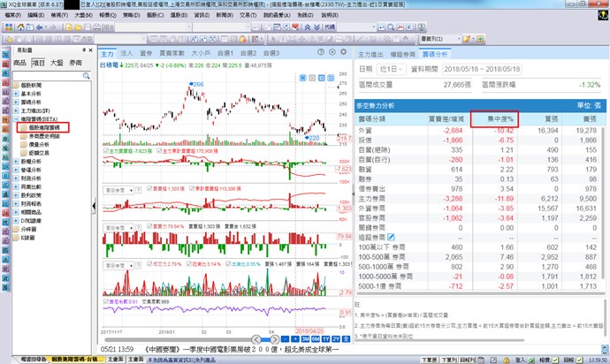This screenshot has height=364, width=610.
Task: Click the page layout icon beside home
Action: (30, 27)
